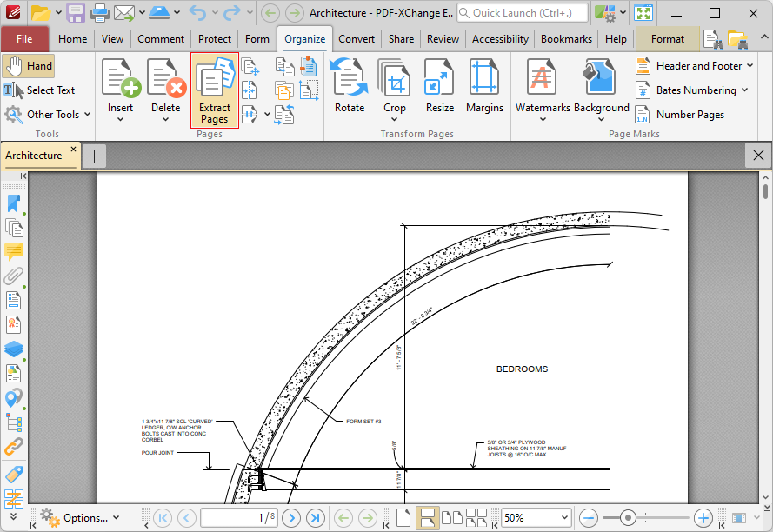Open the Comments pane yellow note icon

click(14, 252)
